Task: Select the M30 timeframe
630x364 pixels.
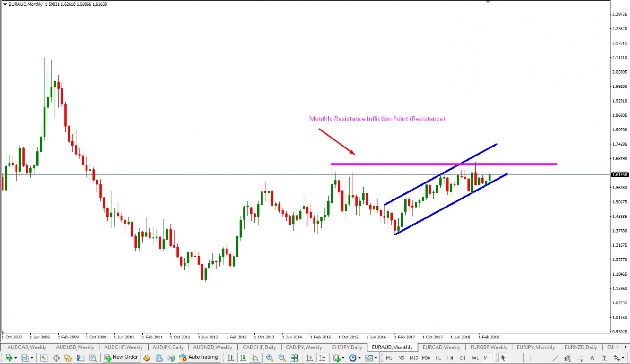Action: [426, 358]
